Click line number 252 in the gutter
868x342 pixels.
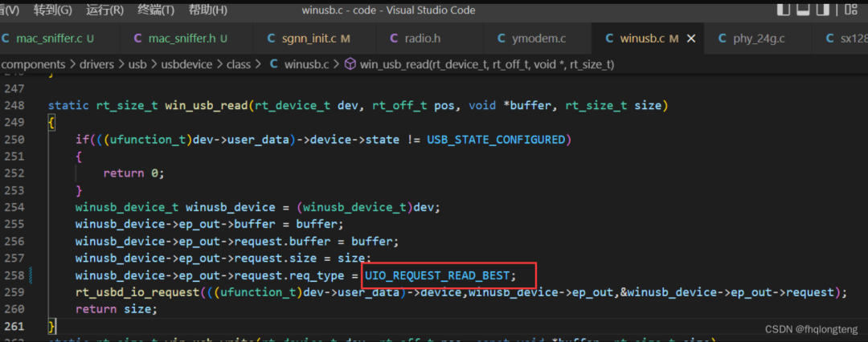(14, 173)
